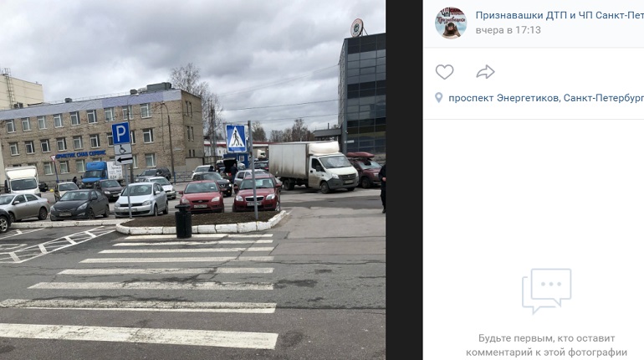The width and height of the screenshot is (644, 360).
Task: Click the black trash bin in photo
Action: tap(183, 222)
